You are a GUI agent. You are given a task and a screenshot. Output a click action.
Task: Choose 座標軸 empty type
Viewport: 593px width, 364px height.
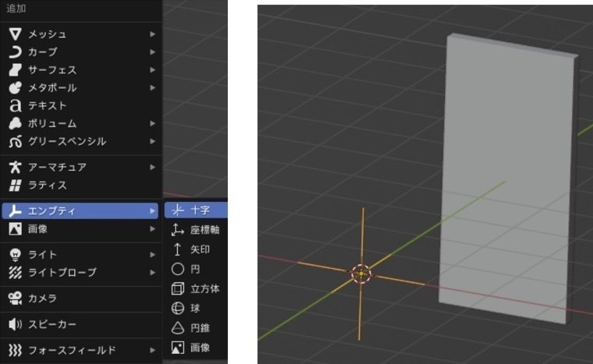(x=196, y=230)
